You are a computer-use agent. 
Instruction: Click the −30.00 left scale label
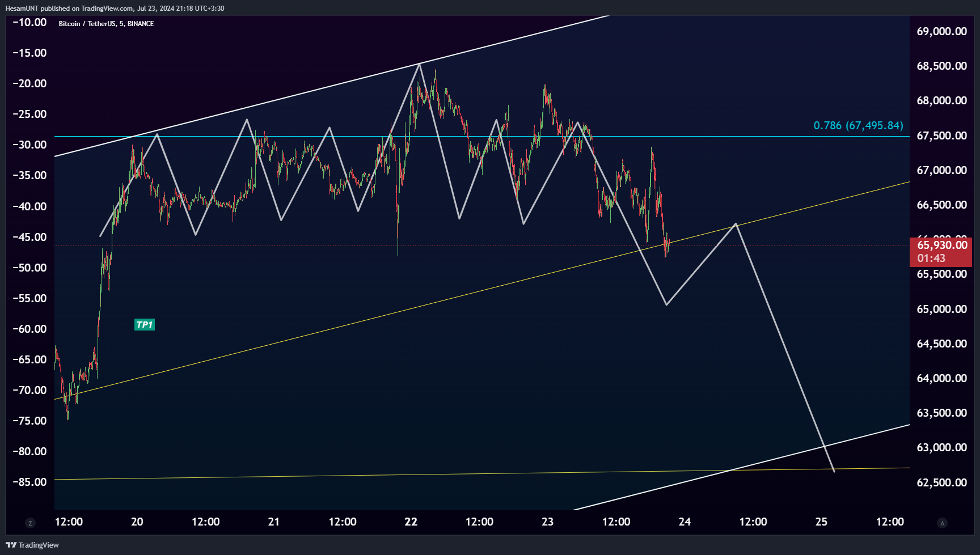(x=29, y=145)
